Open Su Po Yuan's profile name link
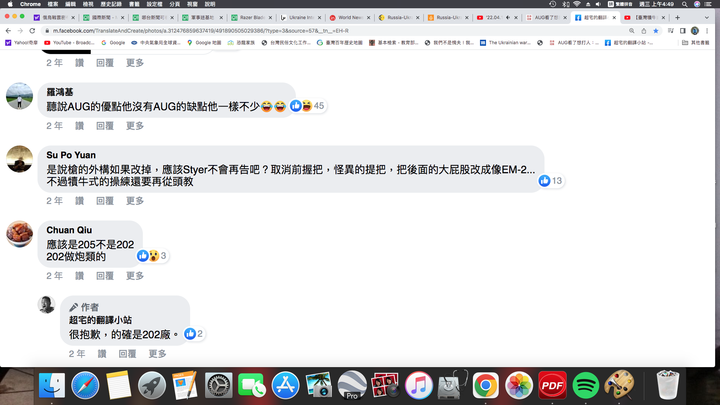Image resolution: width=720 pixels, height=405 pixels. coord(71,155)
